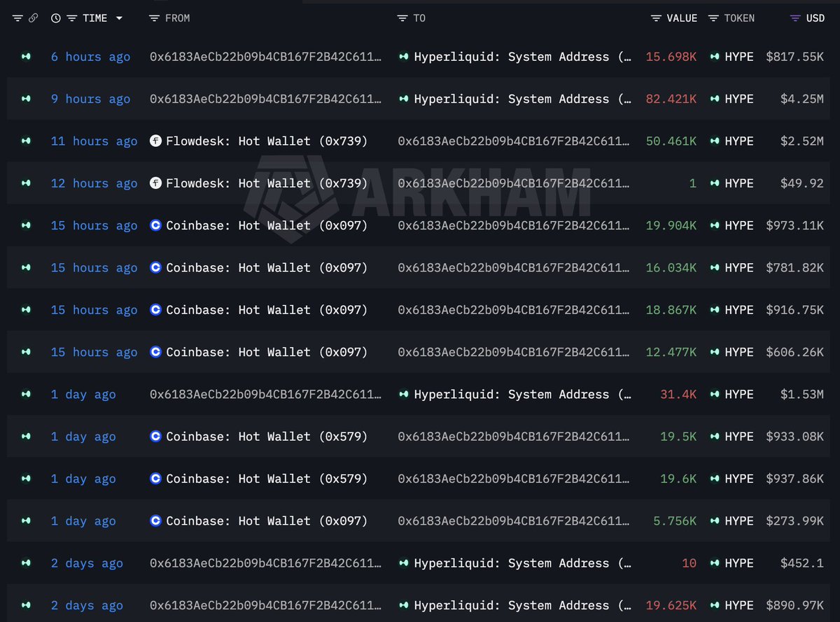Click HYPE token icon in the $2.52M row
Image resolution: width=840 pixels, height=622 pixels.
point(715,141)
